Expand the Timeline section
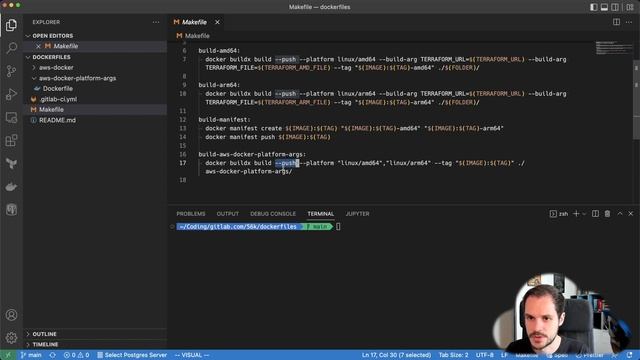Screen dimensions: 640x360 [45, 344]
